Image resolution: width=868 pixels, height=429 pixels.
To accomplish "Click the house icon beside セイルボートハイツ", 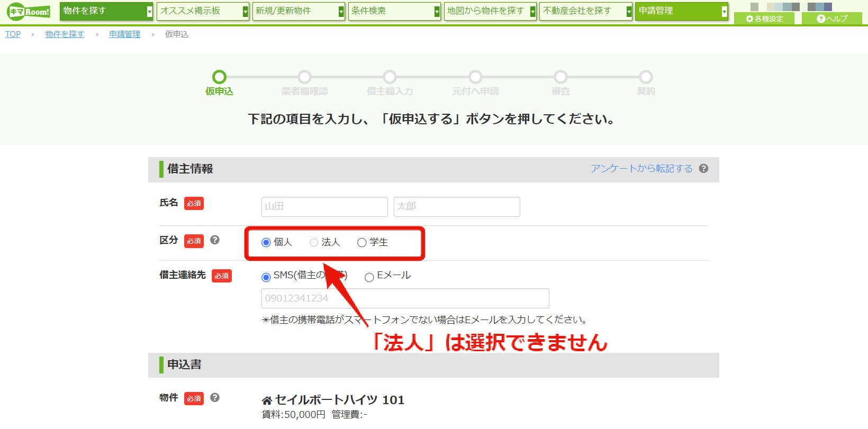I will click(267, 400).
